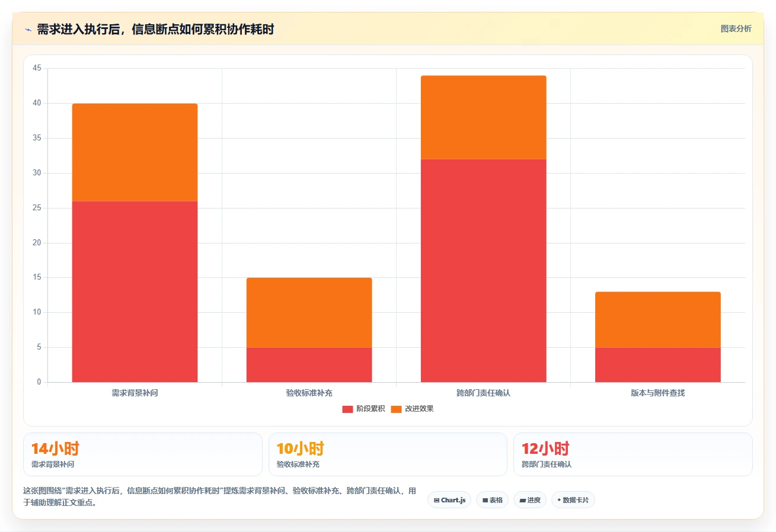Select the 进度 tag chip
776x532 pixels.
(x=530, y=500)
